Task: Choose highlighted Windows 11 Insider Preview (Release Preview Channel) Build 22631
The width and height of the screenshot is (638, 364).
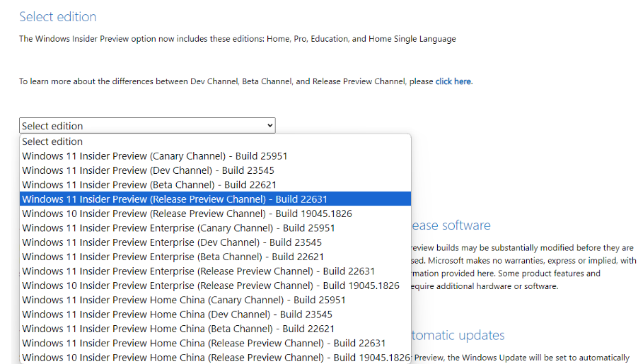Action: coord(215,199)
